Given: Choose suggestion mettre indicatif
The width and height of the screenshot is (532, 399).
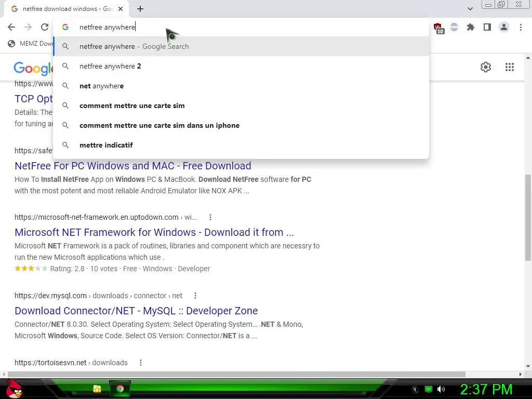Looking at the screenshot, I should pos(241,145).
